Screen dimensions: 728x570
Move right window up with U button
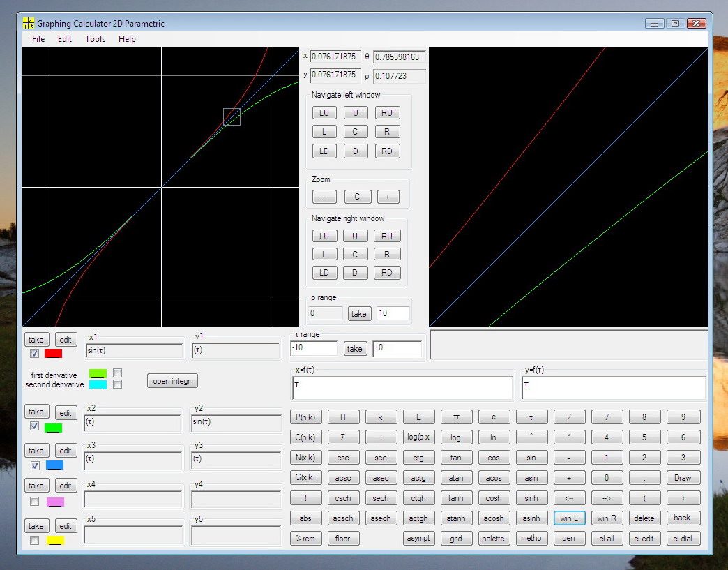pyautogui.click(x=355, y=236)
